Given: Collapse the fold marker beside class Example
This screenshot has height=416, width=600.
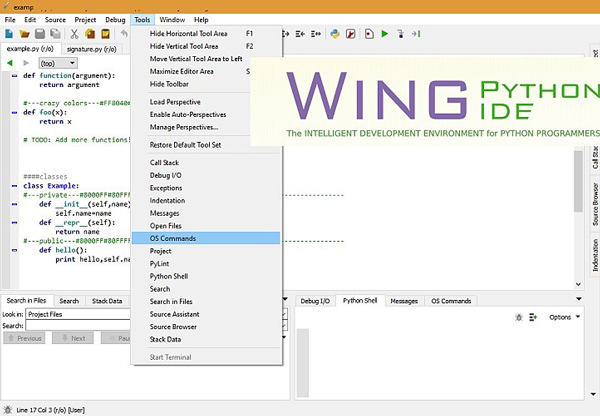Looking at the screenshot, I should [x=15, y=186].
